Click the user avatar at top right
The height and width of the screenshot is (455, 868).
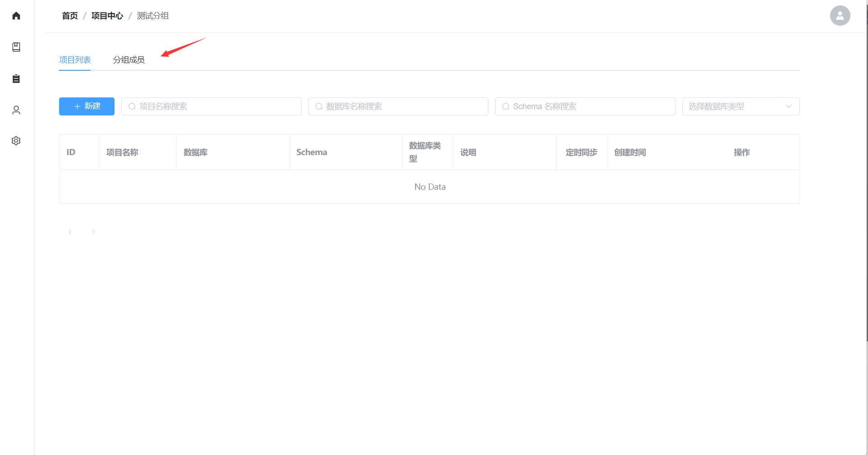(840, 16)
